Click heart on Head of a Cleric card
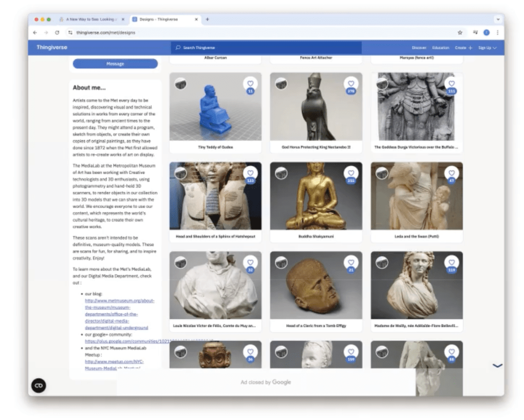This screenshot has height=420, width=524. coord(351,262)
